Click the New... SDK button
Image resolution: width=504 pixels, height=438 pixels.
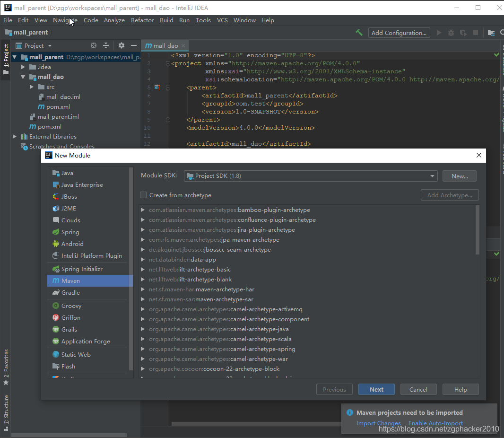click(460, 176)
